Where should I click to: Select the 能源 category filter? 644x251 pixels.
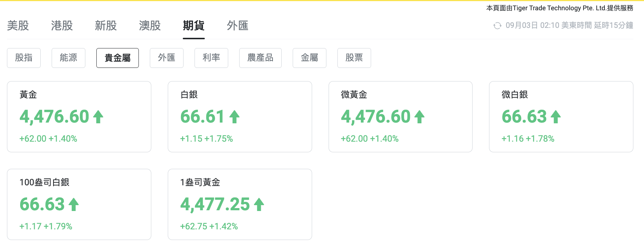(x=69, y=58)
